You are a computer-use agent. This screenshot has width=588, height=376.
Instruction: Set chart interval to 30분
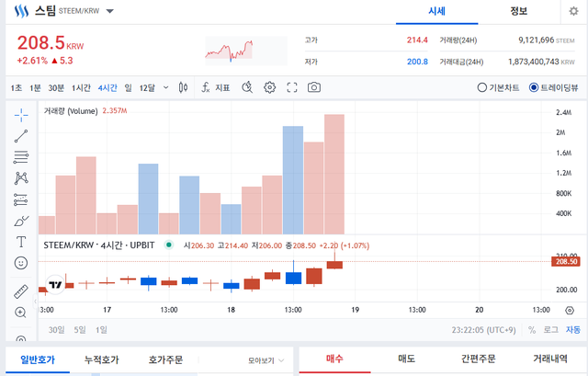point(56,88)
